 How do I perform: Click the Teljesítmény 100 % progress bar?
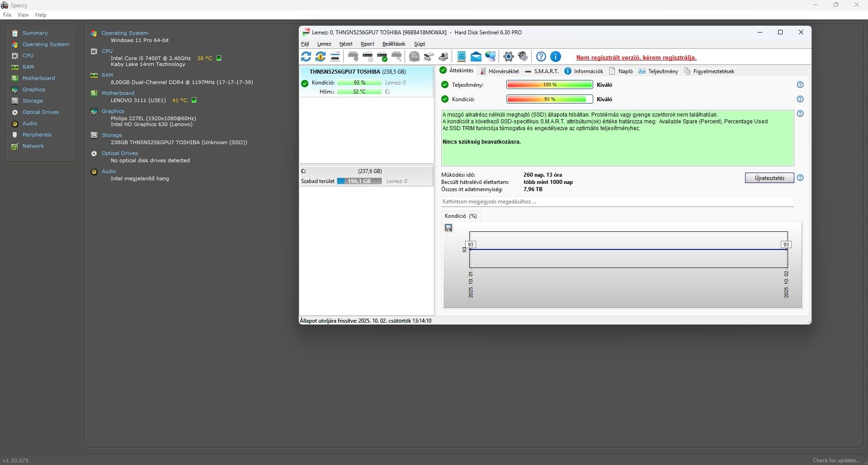coord(549,85)
